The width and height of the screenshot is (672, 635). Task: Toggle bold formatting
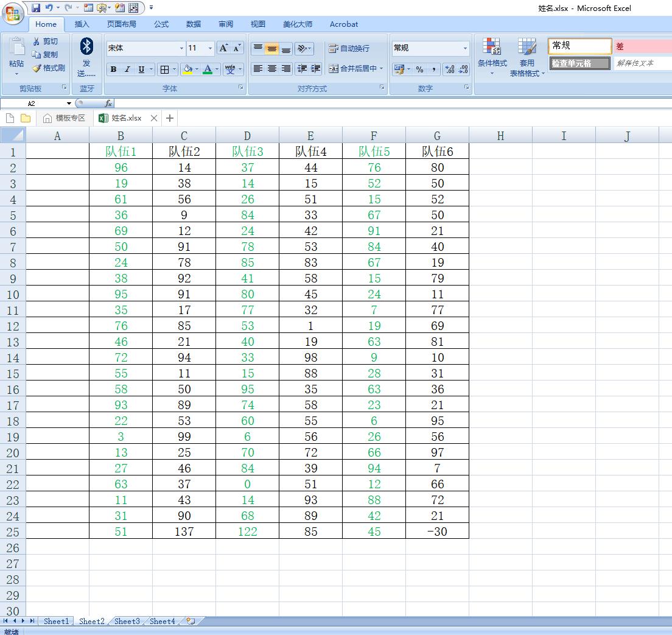click(113, 69)
